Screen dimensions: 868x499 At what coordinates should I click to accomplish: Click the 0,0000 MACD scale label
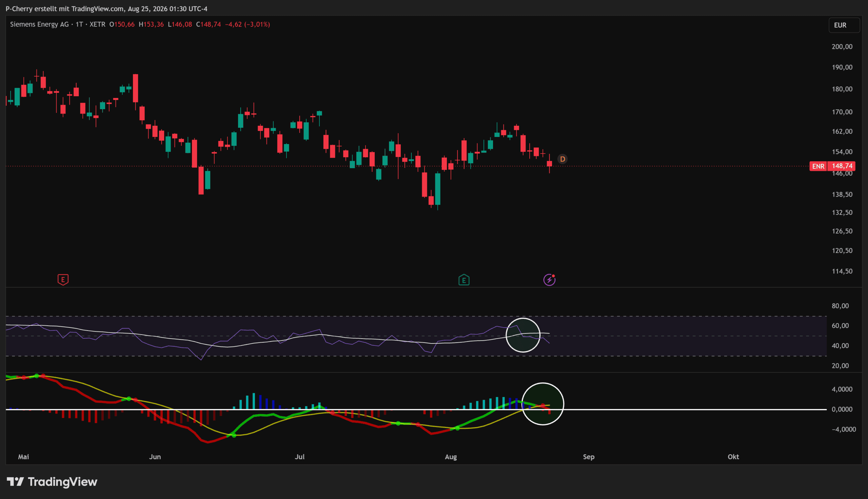(x=842, y=409)
